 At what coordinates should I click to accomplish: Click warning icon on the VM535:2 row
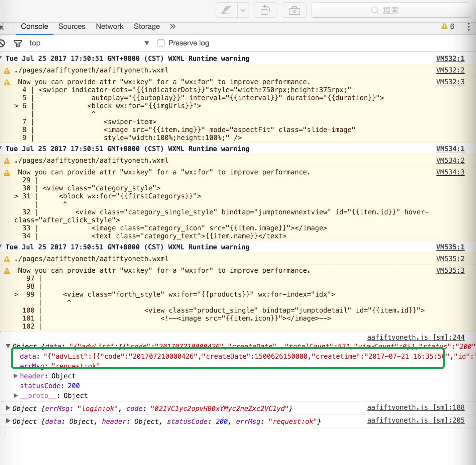(x=7, y=259)
